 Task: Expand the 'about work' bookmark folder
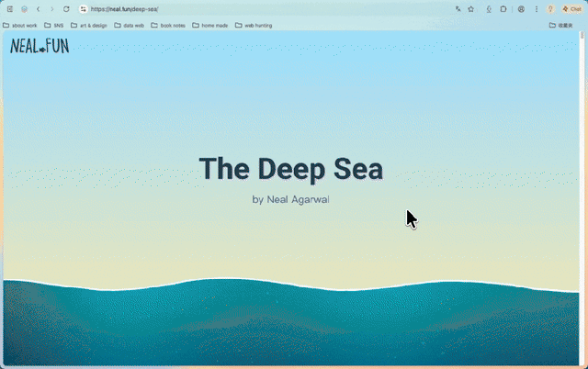coord(20,26)
